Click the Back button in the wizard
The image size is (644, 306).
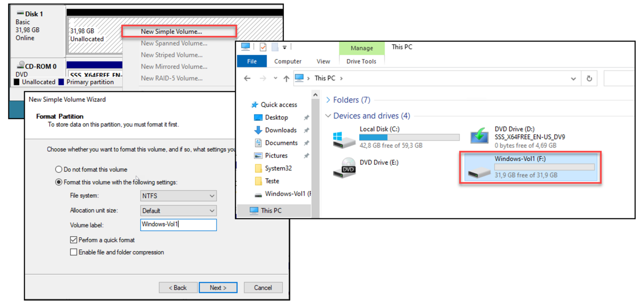[178, 288]
